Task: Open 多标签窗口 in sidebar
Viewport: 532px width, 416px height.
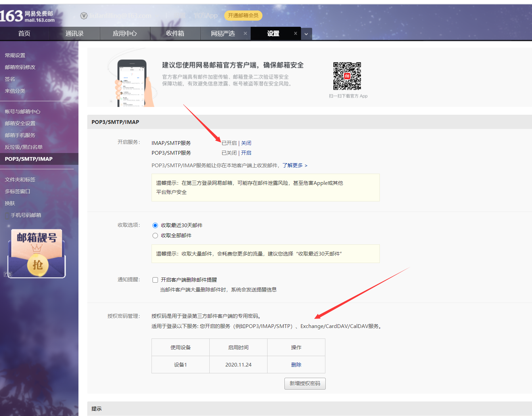Action: click(18, 192)
